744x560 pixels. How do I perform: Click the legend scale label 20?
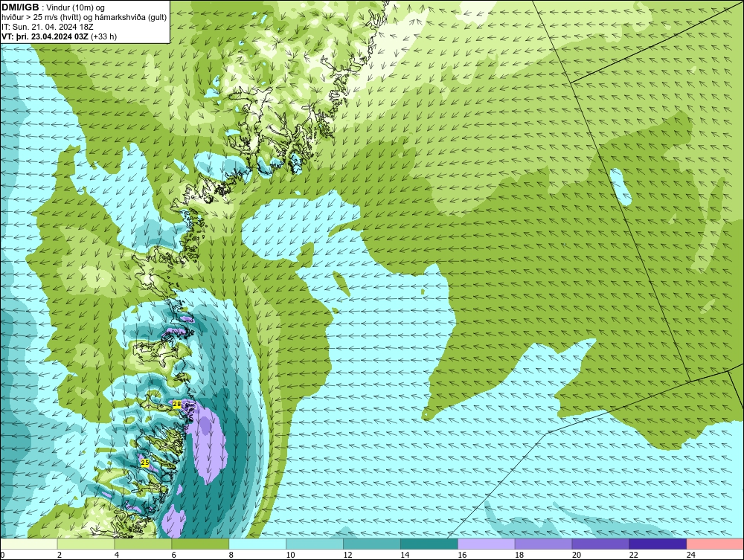click(577, 555)
